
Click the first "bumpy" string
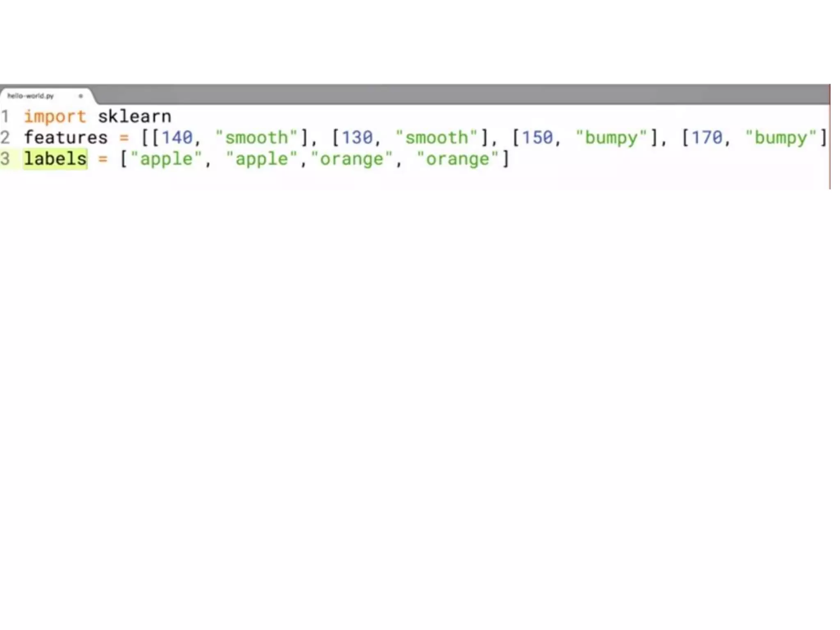tap(611, 137)
